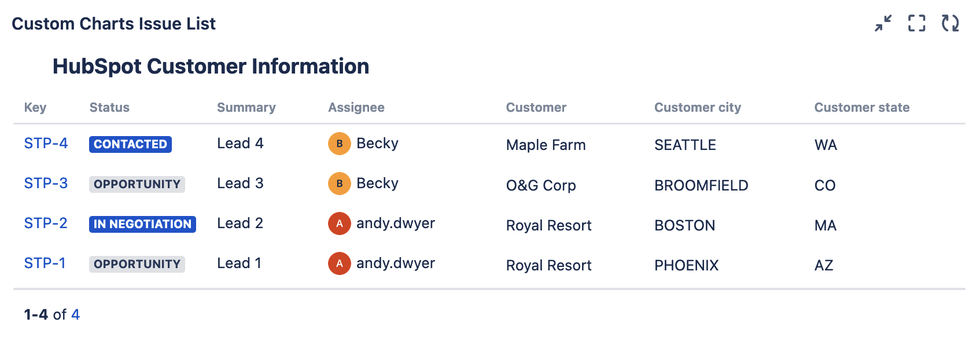980x337 pixels.
Task: Open issue STP-4
Action: (x=46, y=143)
